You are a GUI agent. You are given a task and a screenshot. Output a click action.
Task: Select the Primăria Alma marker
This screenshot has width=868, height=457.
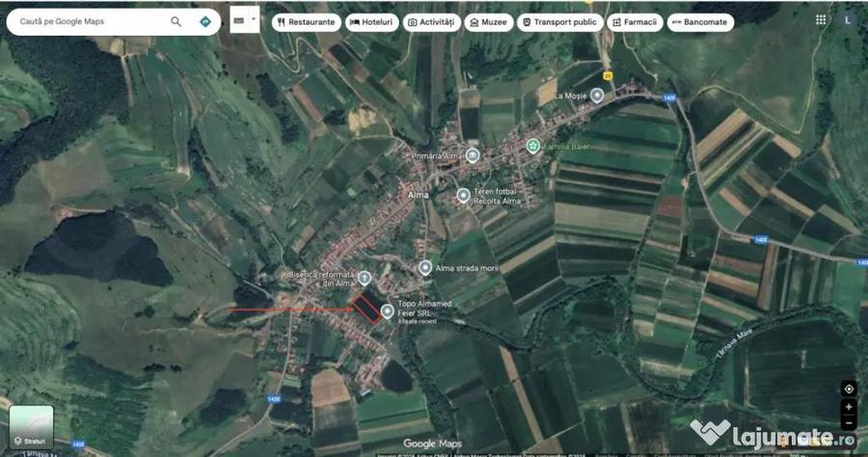point(473,155)
